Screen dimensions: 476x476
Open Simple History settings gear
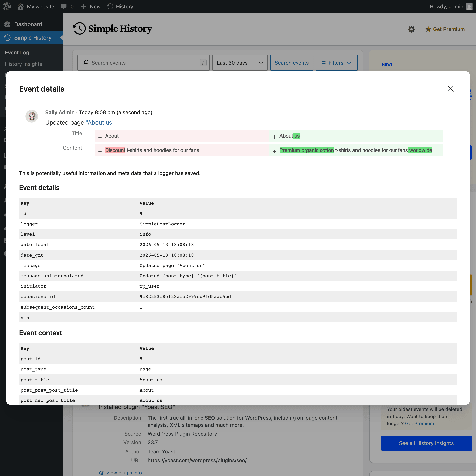pos(411,29)
